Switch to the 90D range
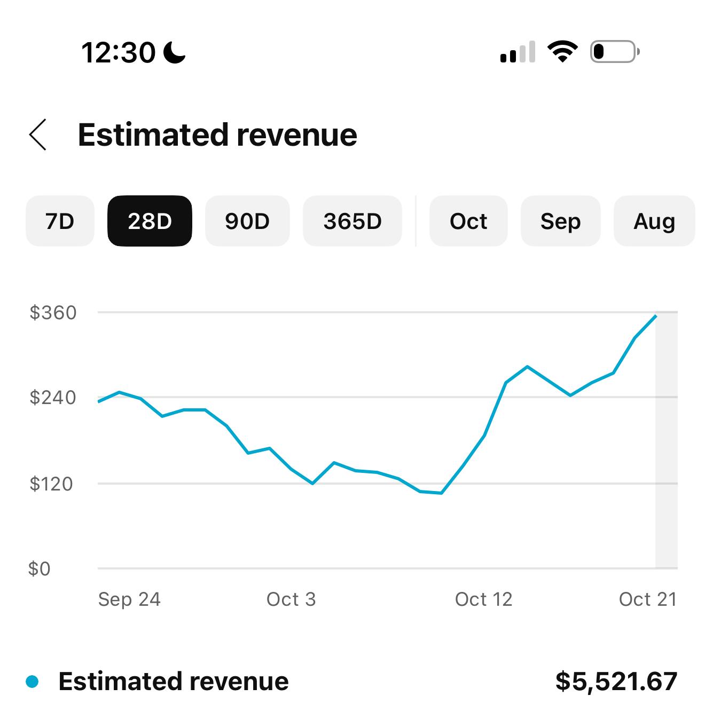Viewport: 705px width, 728px height. coord(247,221)
